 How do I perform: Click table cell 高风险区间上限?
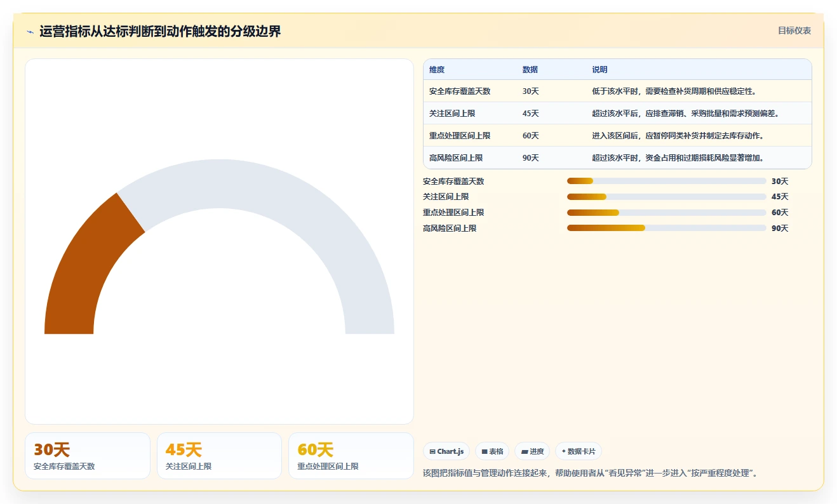click(456, 158)
